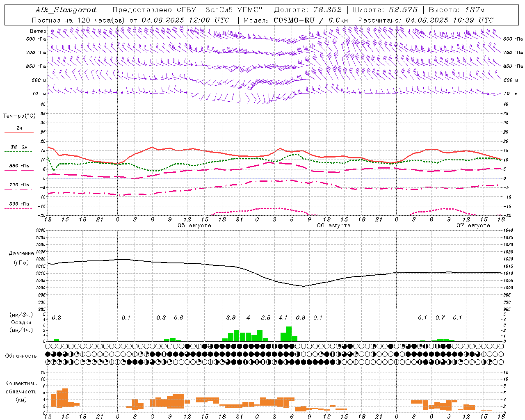Click the (мм/3ч.) precipitation unit label
This screenshot has height=420, width=525.
[x=21, y=315]
